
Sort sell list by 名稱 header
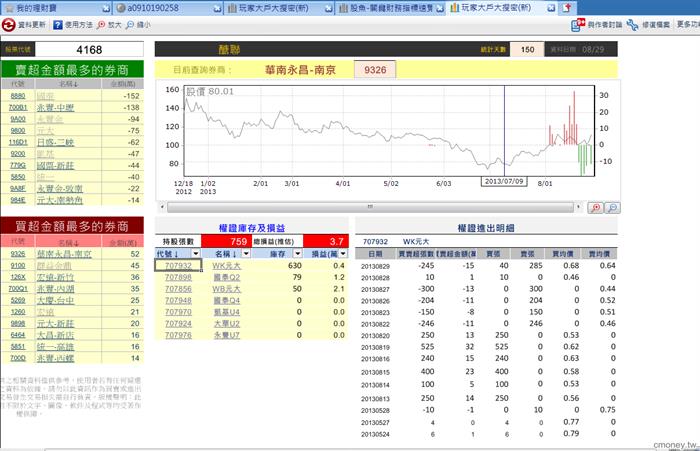pyautogui.click(x=68, y=84)
